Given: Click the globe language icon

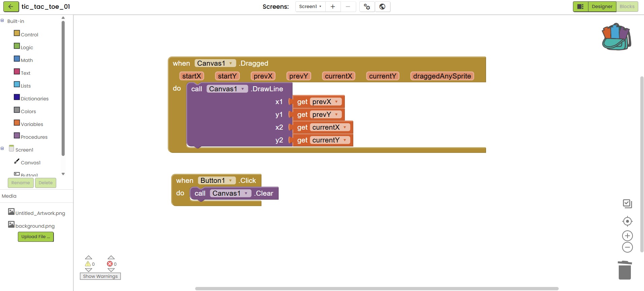Looking at the screenshot, I should [382, 7].
